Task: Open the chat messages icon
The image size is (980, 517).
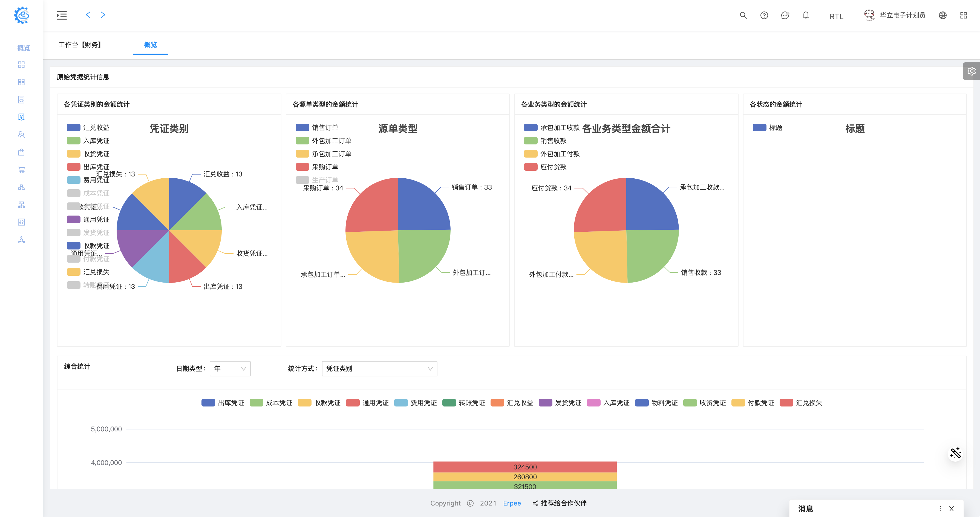Action: 785,15
